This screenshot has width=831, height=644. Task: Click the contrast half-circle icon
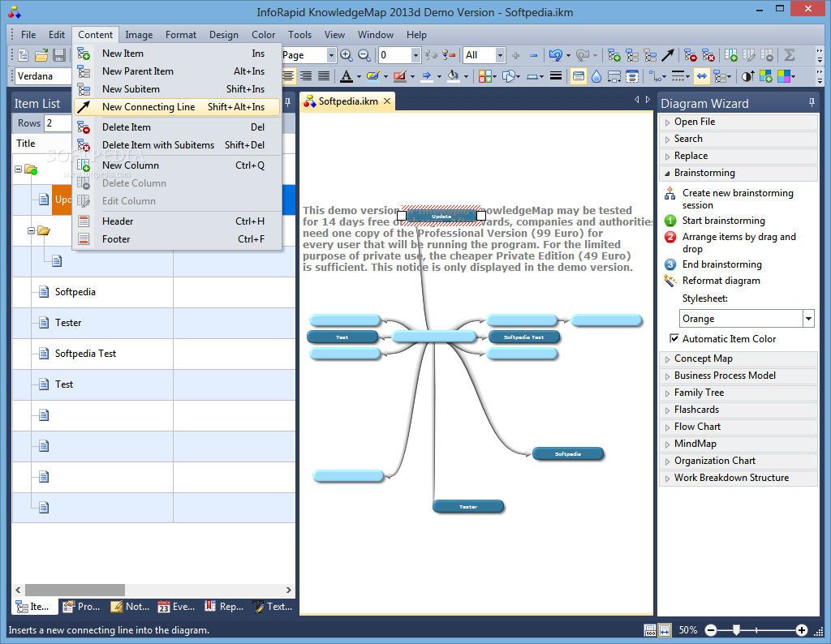747,76
